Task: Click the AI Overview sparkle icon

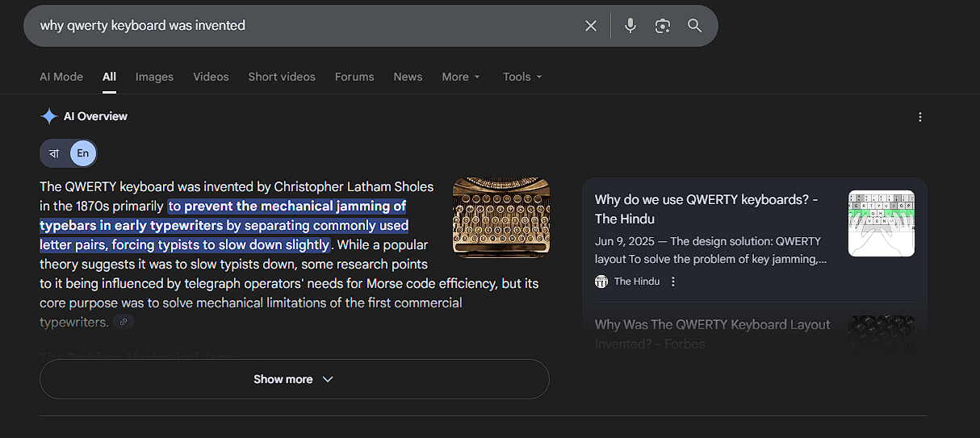Action: (48, 116)
